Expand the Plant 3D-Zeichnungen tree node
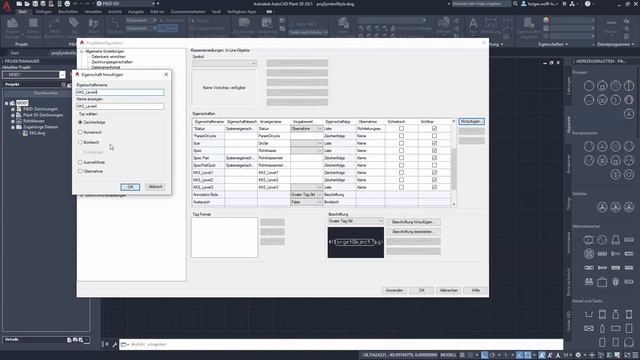The image size is (640, 360). click(x=13, y=115)
